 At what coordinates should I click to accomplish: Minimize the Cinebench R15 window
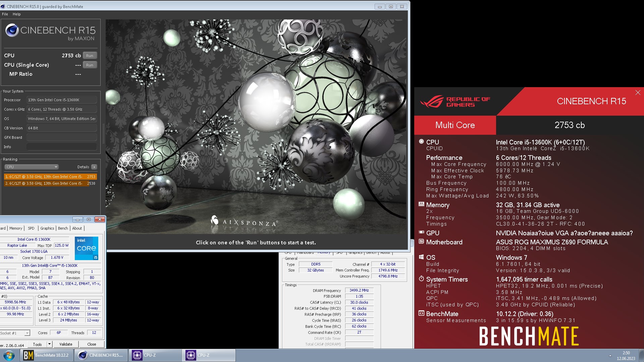click(380, 6)
